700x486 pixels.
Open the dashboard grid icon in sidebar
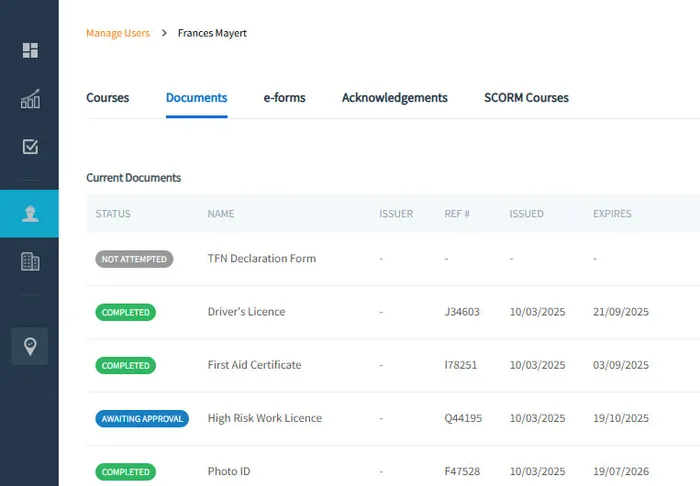30,50
